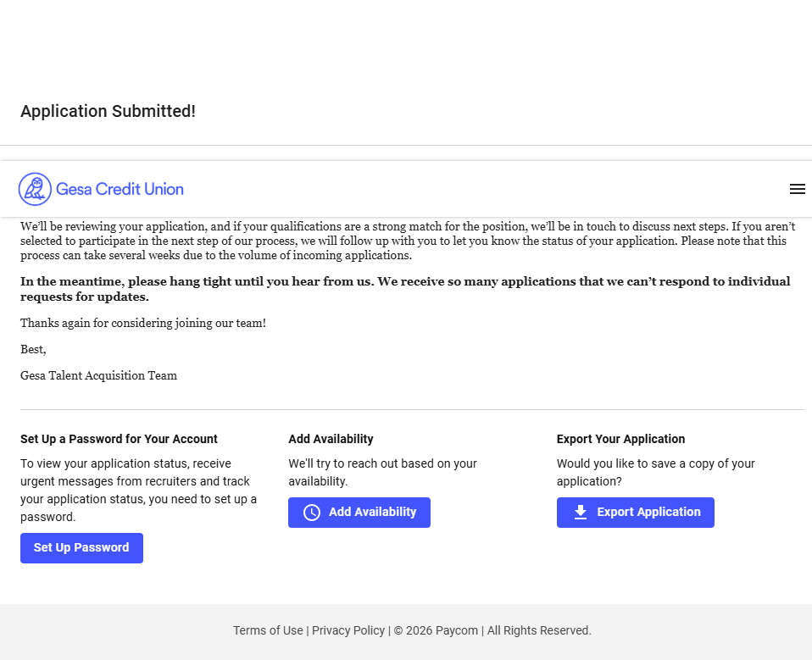Click the download arrow icon on Export Application
The height and width of the screenshot is (660, 812).
pyautogui.click(x=581, y=513)
